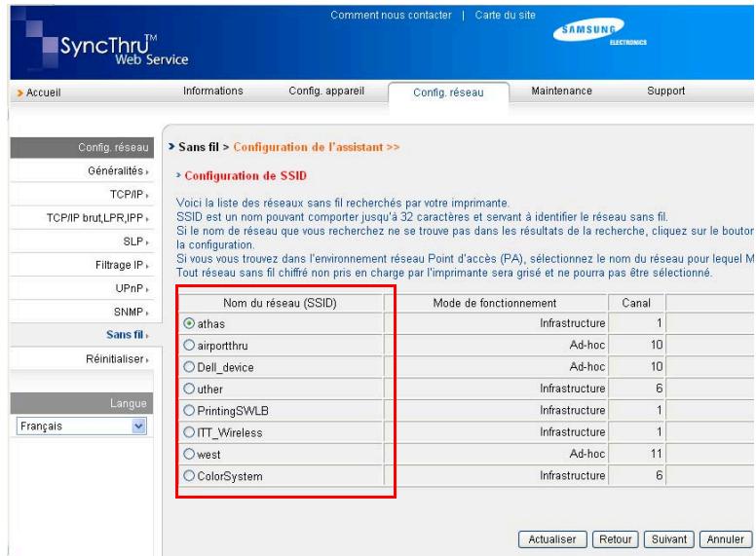Click the Config. réseau sidebar heading
756x556 pixels.
pyautogui.click(x=82, y=147)
